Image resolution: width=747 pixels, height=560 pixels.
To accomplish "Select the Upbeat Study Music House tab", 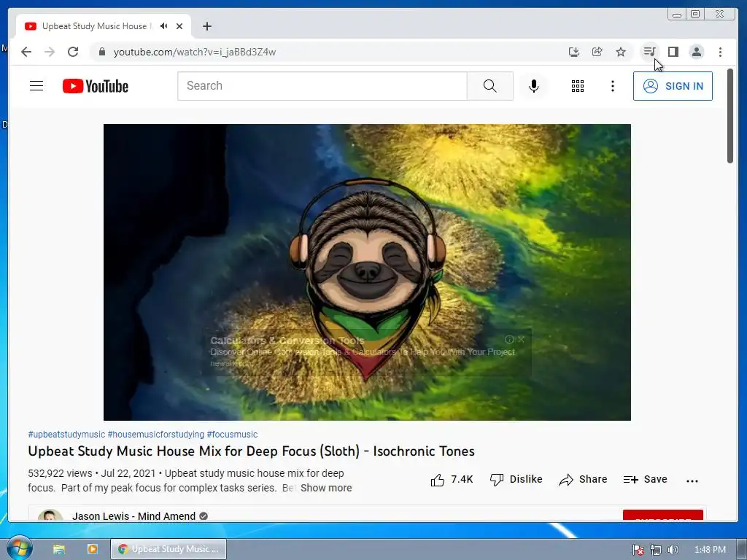I will [104, 26].
